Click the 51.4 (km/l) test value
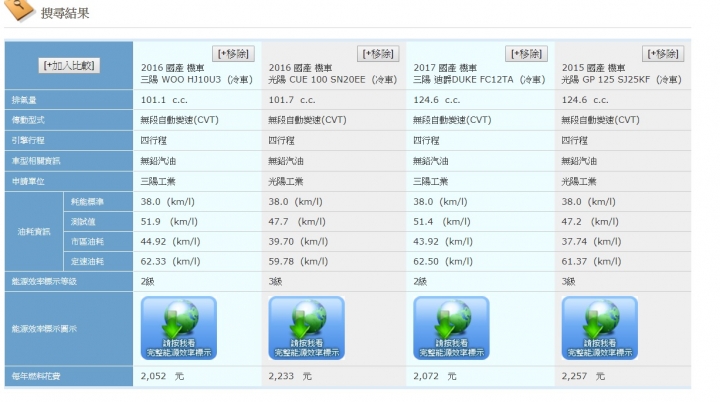720x402 pixels. pos(442,222)
